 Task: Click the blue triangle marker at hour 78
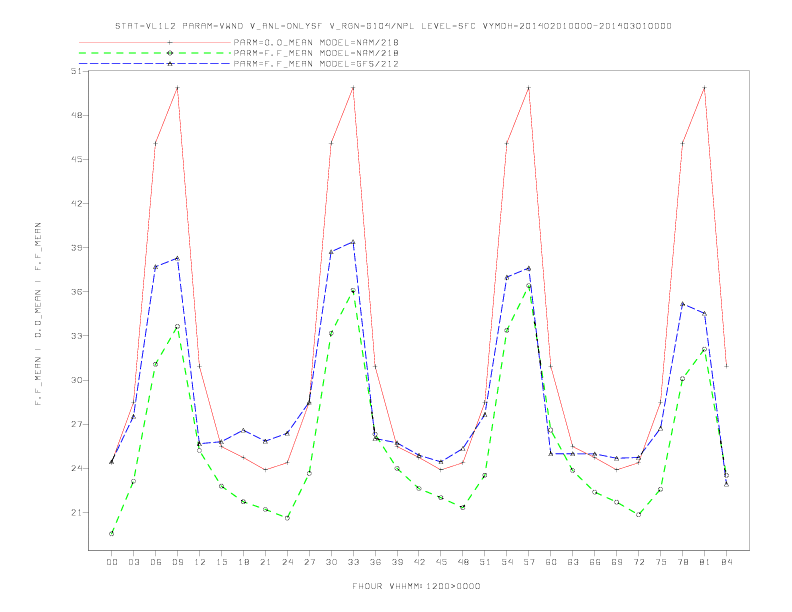[x=682, y=304]
